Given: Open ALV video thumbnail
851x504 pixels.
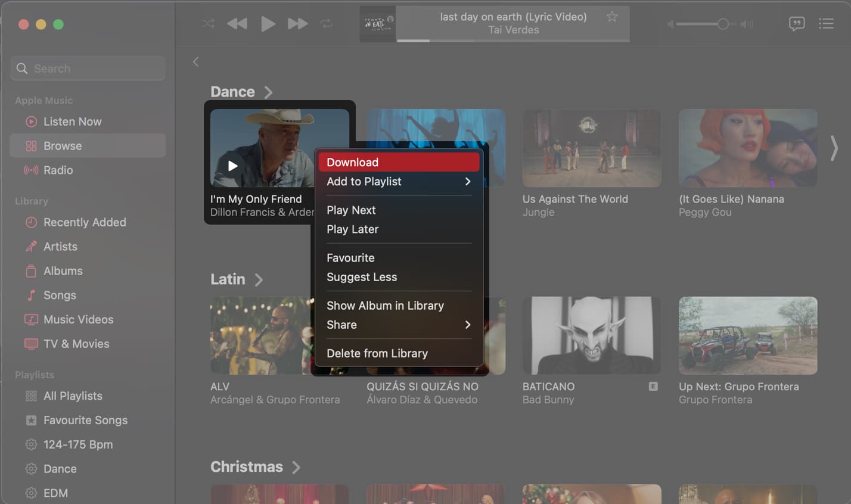Looking at the screenshot, I should click(x=262, y=335).
